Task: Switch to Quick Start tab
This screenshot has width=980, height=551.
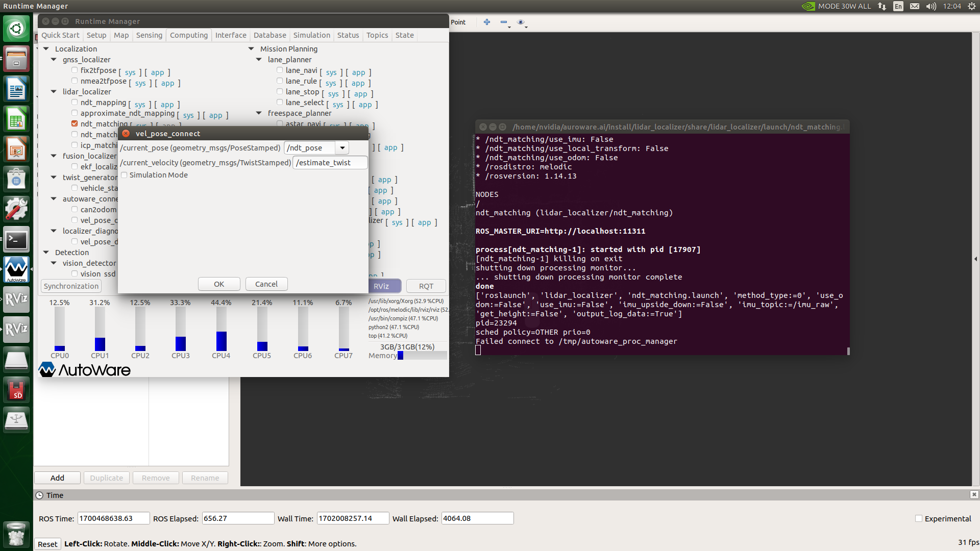Action: (60, 35)
